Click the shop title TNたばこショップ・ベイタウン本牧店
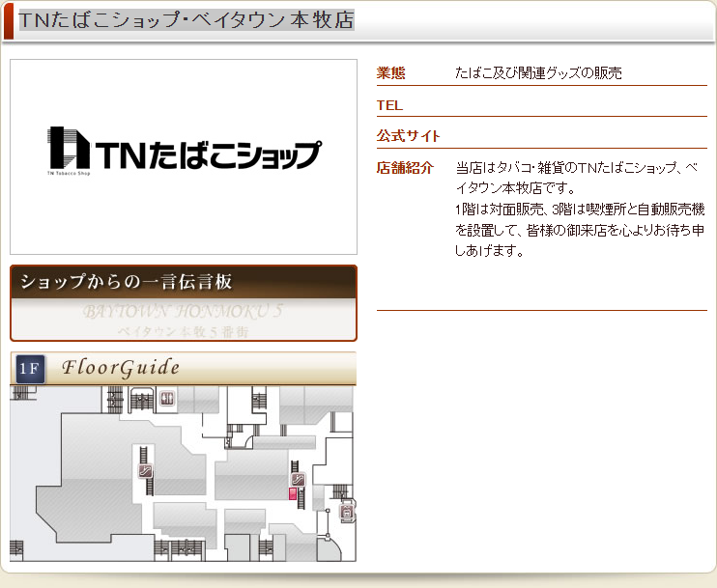This screenshot has height=588, width=717. point(186,20)
